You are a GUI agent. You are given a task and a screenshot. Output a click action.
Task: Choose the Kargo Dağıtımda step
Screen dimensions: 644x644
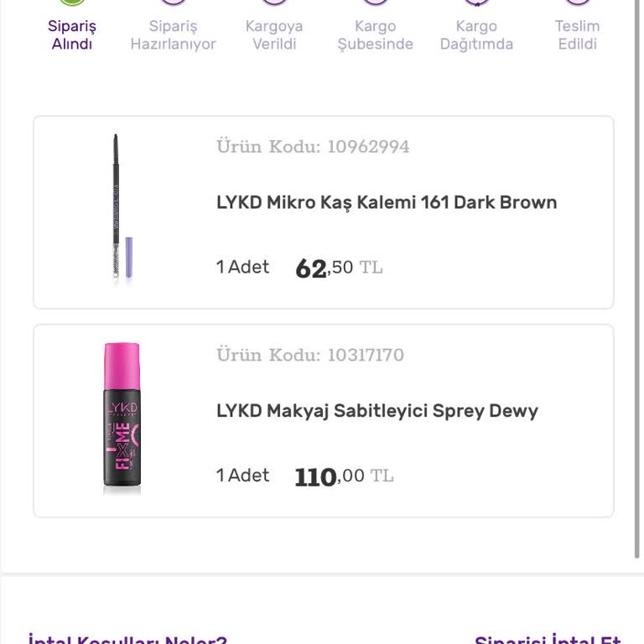(476, 35)
